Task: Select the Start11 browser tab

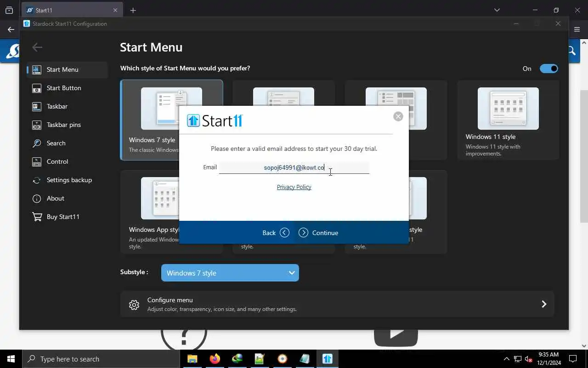Action: tap(72, 10)
